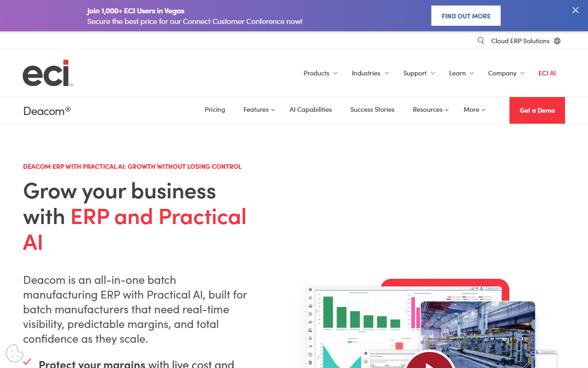Open Cloud ERP Solutions link
Viewport: 588px width, 368px height.
[x=520, y=41]
